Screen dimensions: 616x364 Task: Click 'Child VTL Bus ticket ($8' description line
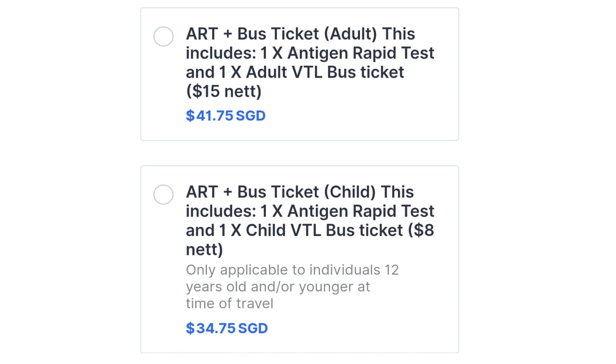tap(340, 230)
